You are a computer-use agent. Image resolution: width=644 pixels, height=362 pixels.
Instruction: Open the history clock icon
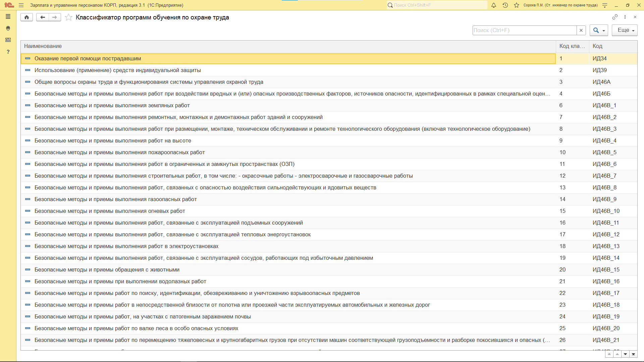point(505,5)
